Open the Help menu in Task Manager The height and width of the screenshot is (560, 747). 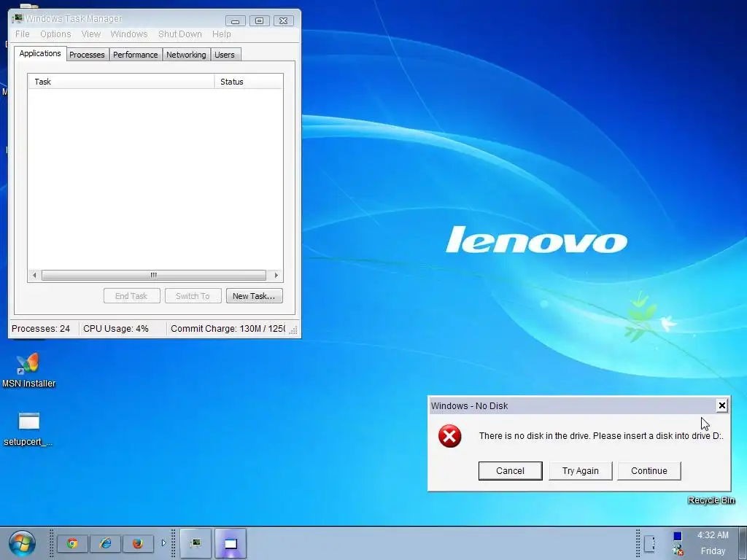[222, 34]
